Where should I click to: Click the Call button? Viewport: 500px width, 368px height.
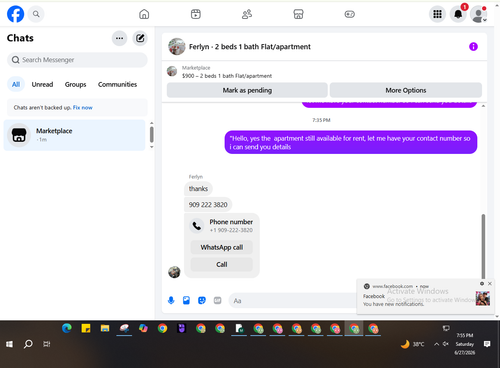point(222,264)
